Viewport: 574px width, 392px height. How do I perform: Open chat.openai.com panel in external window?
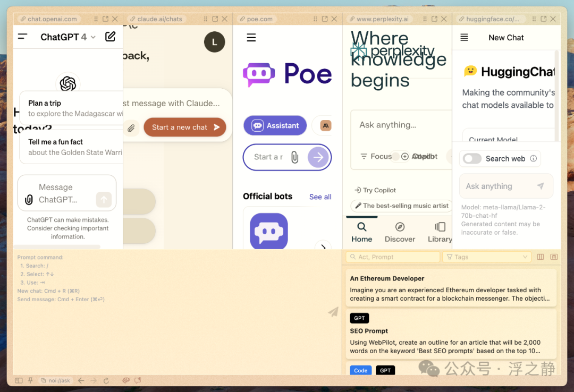(105, 19)
